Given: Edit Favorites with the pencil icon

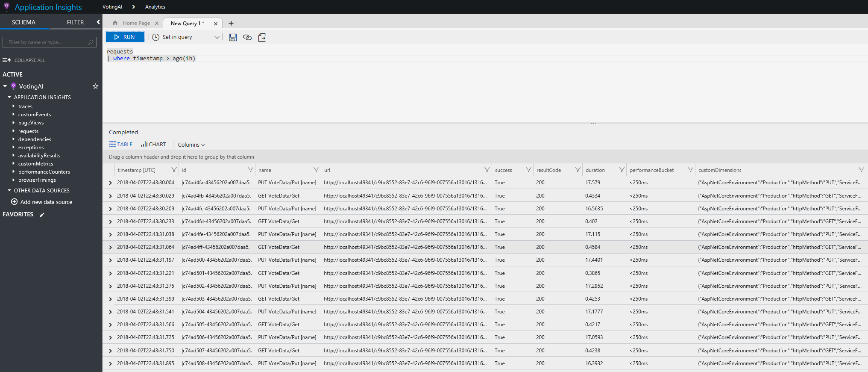Looking at the screenshot, I should tap(42, 215).
